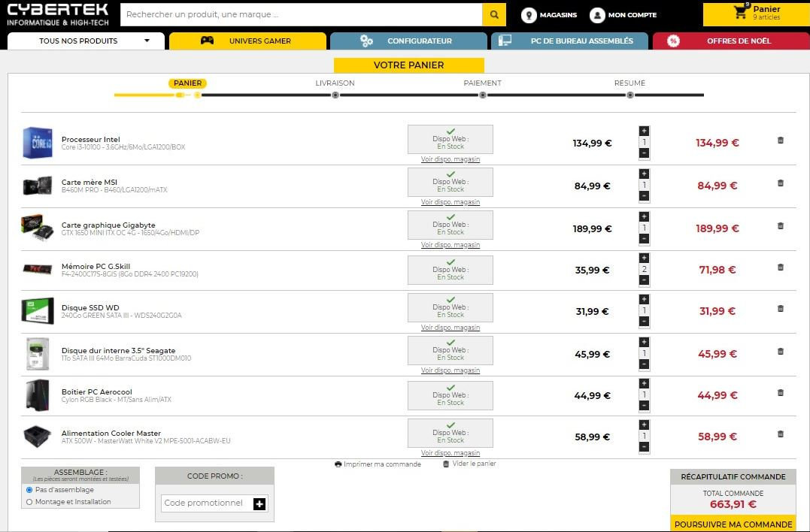Image resolution: width=810 pixels, height=532 pixels.
Task: Decrease quantity of Seagate hard drive
Action: (644, 364)
